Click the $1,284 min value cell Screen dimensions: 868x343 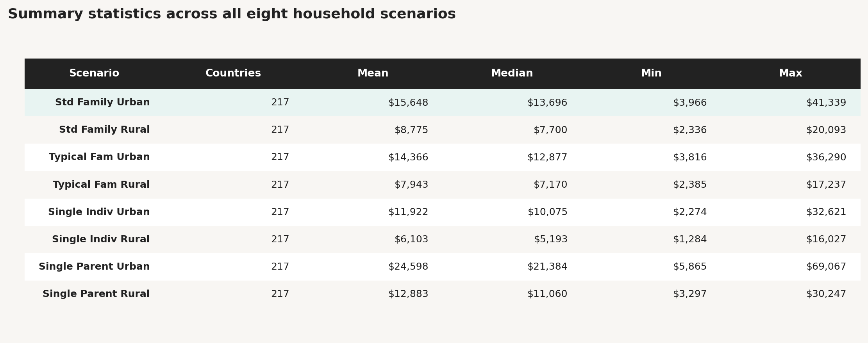click(x=689, y=239)
